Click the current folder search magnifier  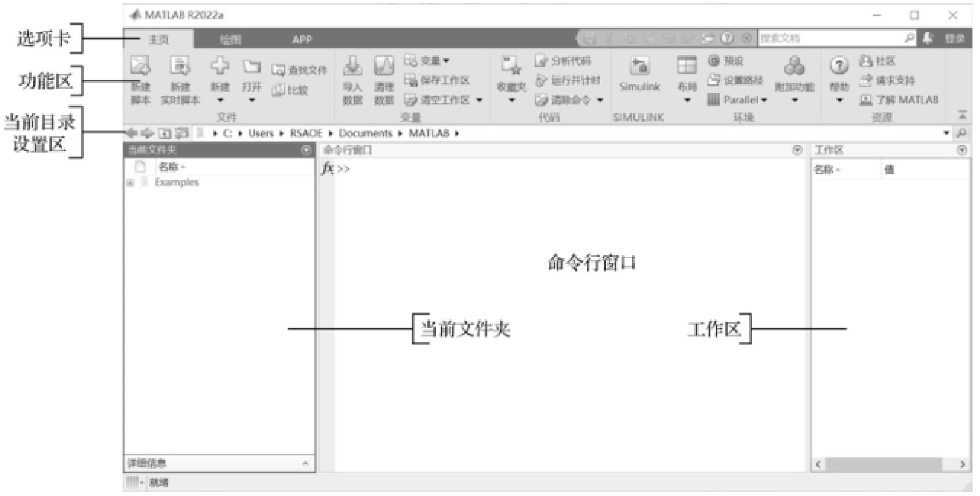pos(961,133)
